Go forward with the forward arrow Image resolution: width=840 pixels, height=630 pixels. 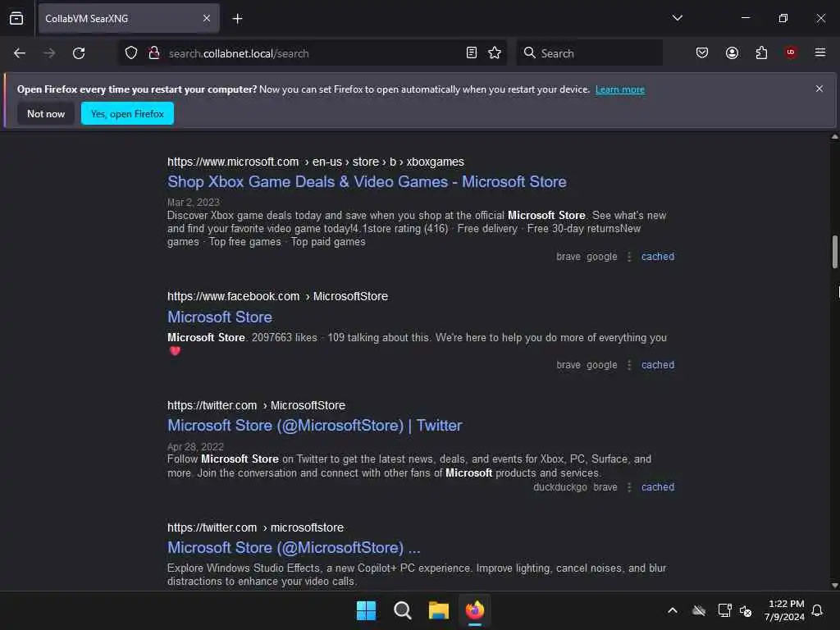[49, 53]
